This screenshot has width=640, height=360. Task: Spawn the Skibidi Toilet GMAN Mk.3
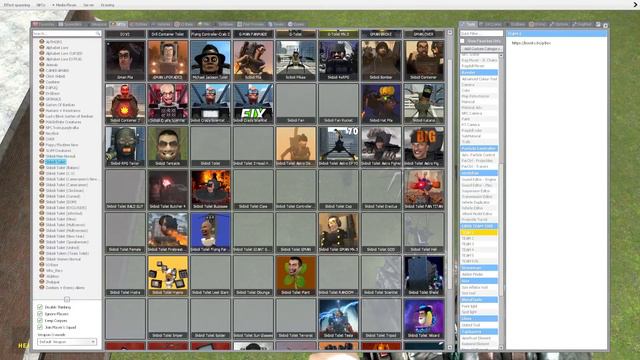(x=338, y=233)
